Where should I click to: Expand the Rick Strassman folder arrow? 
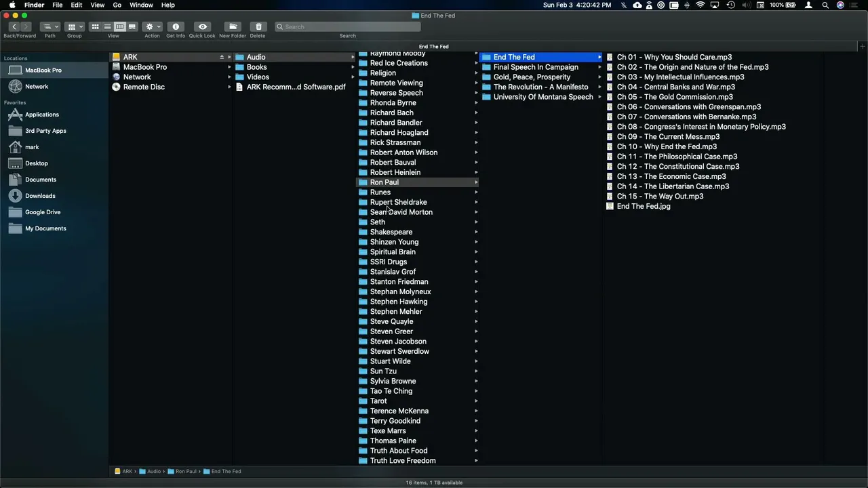(476, 142)
